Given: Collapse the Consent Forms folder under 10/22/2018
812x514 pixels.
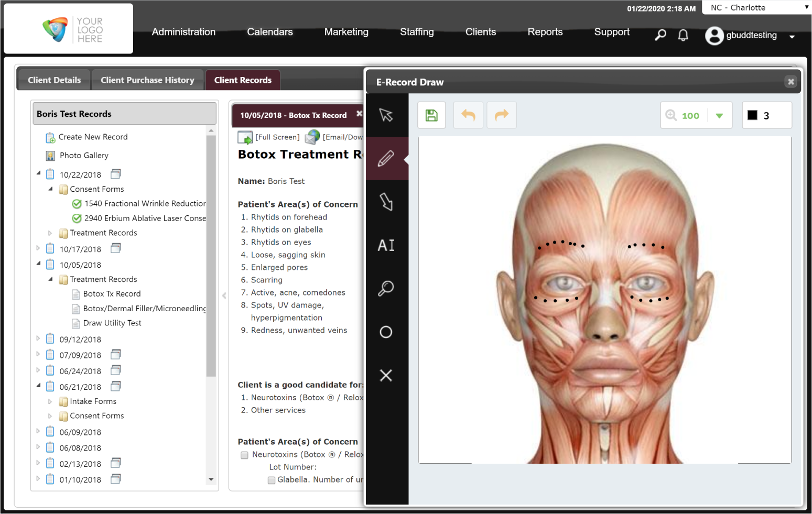Looking at the screenshot, I should click(50, 189).
